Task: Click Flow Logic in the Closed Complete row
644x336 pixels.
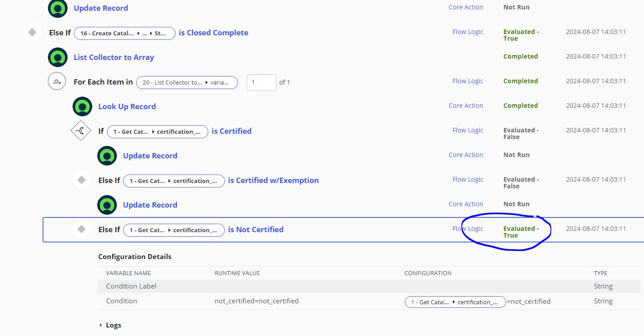Action: 468,32
